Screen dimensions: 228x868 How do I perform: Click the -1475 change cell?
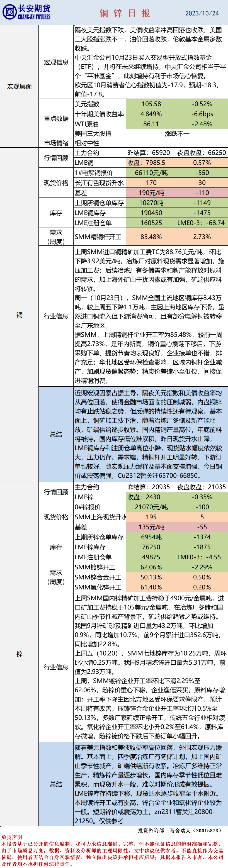202,213
